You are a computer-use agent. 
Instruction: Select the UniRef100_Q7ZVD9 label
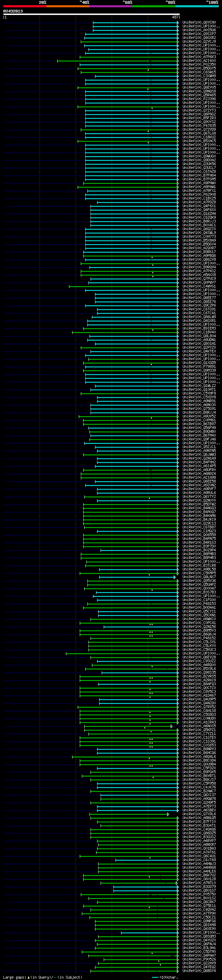199,129
